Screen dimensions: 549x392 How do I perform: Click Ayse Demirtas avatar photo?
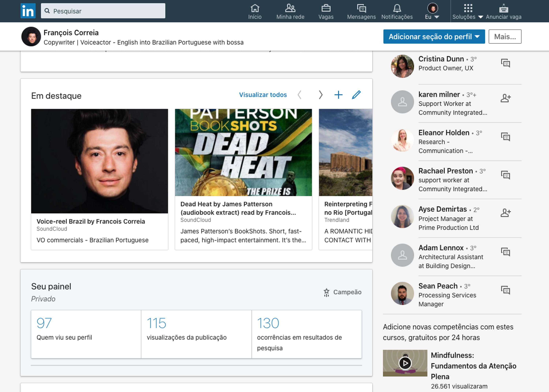pos(402,217)
